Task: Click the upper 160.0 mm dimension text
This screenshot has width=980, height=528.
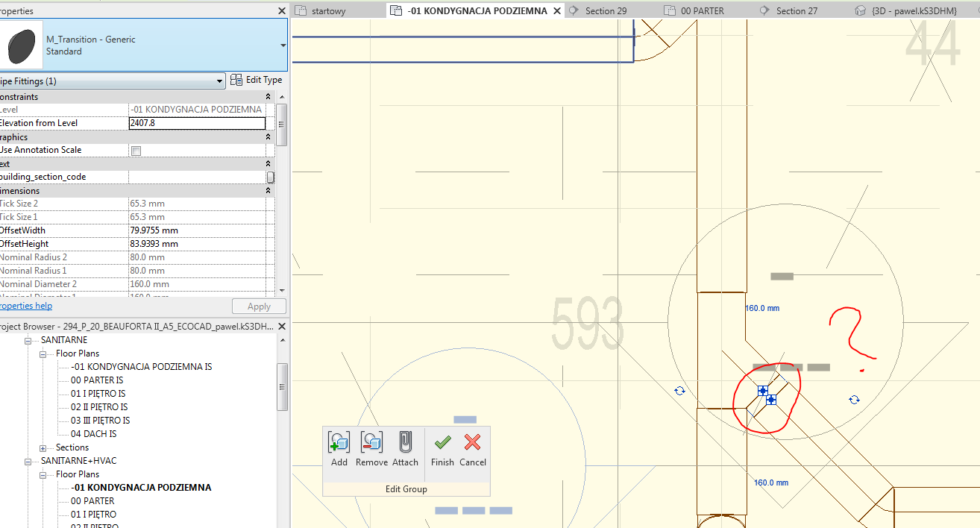Action: (x=761, y=308)
